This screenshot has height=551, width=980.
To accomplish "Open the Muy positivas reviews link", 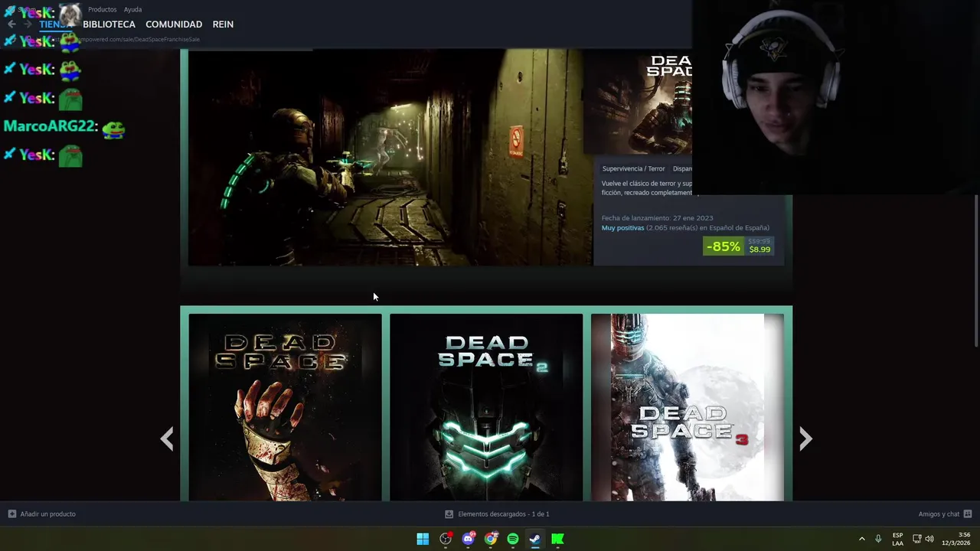I will 622,228.
